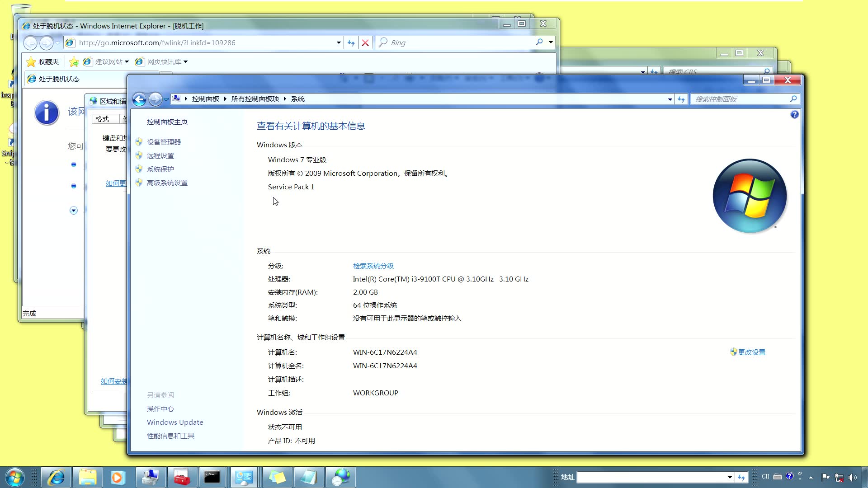The image size is (868, 488).
Task: Show hidden tray icons with the up arrow
Action: 811,477
